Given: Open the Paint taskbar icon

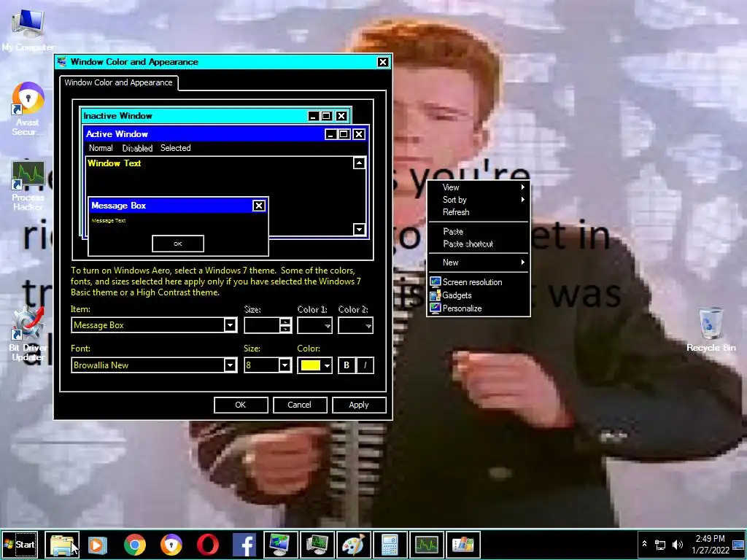Looking at the screenshot, I should (354, 544).
